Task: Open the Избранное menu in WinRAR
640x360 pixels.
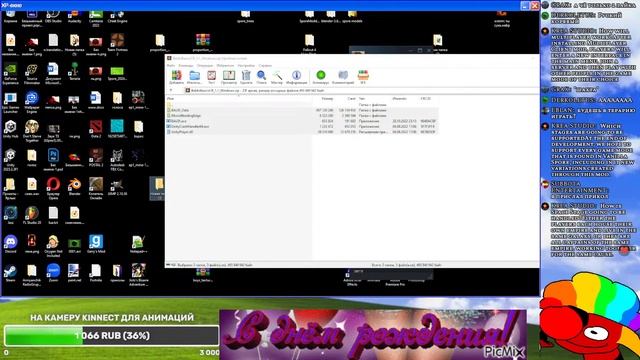Action: [x=225, y=65]
